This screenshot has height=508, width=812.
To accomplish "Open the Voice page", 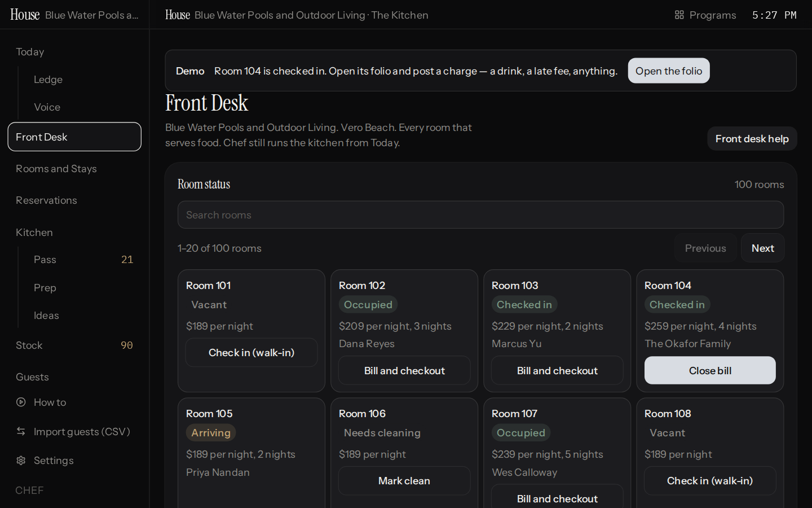I will pos(47,107).
